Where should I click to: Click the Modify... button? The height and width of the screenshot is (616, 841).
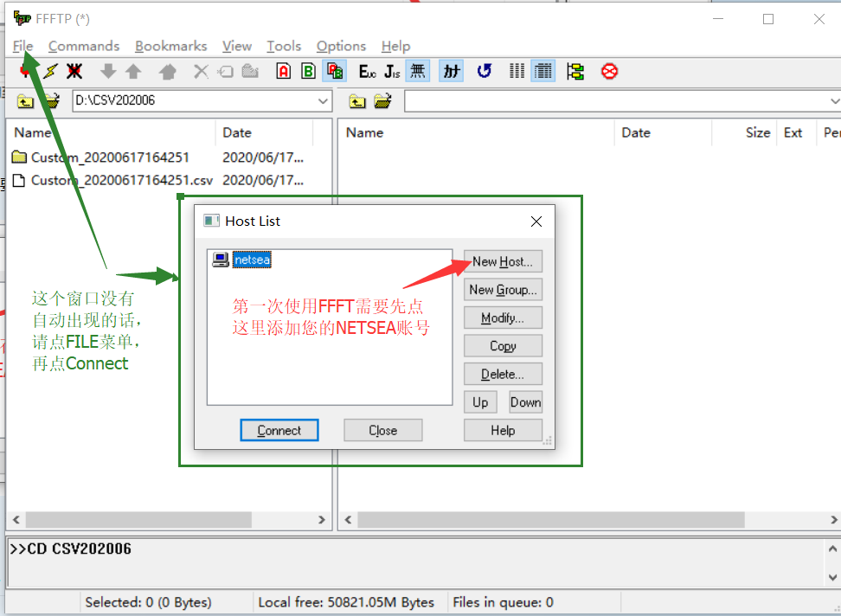point(503,318)
